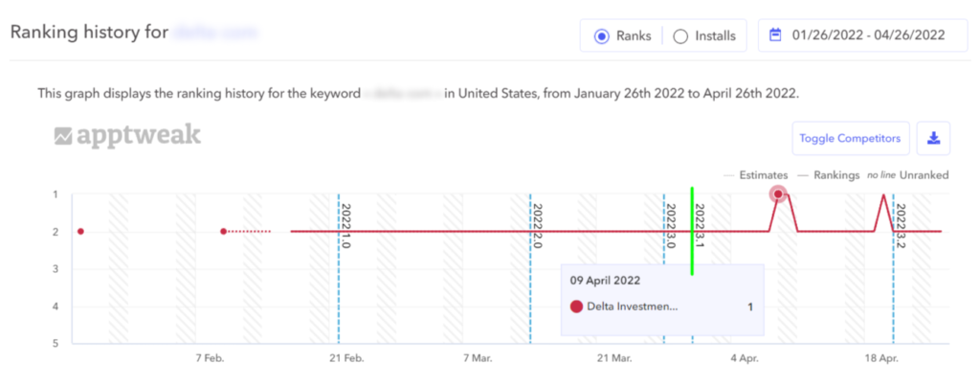Image resolution: width=980 pixels, height=387 pixels.
Task: Select the Installs radio button
Action: click(x=680, y=36)
